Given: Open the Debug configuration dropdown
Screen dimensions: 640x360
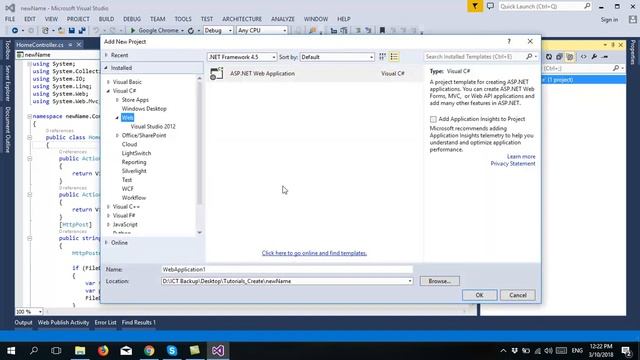Looking at the screenshot, I should click(x=218, y=31).
